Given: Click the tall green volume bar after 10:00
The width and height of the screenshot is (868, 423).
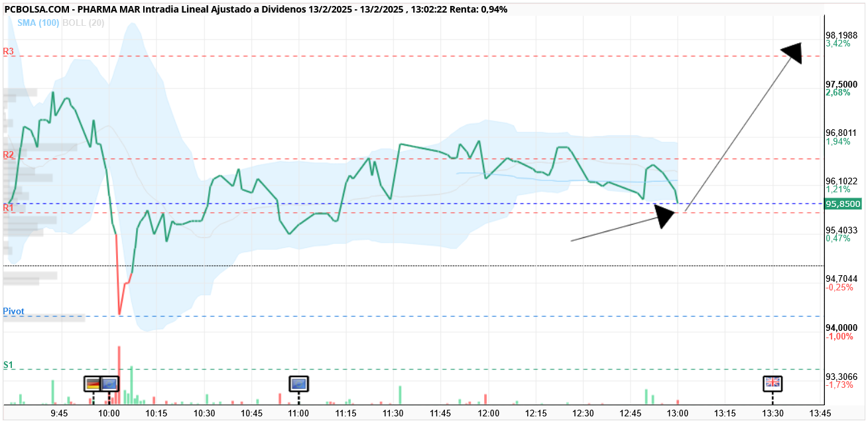Looking at the screenshot, I should (131, 385).
